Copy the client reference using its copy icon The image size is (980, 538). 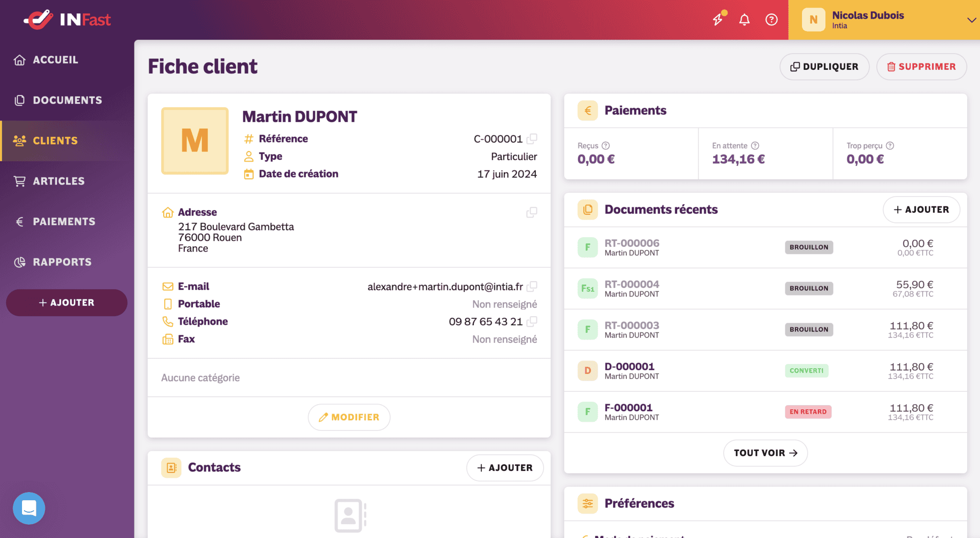click(532, 139)
